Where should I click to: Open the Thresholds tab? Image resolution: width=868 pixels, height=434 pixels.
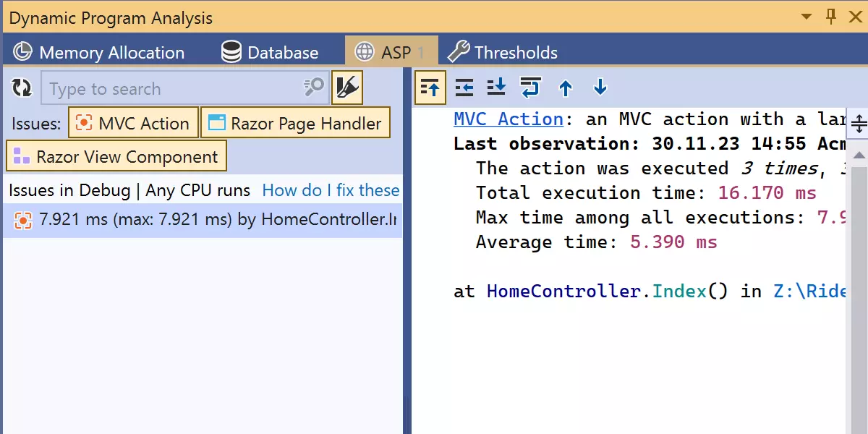tap(503, 53)
